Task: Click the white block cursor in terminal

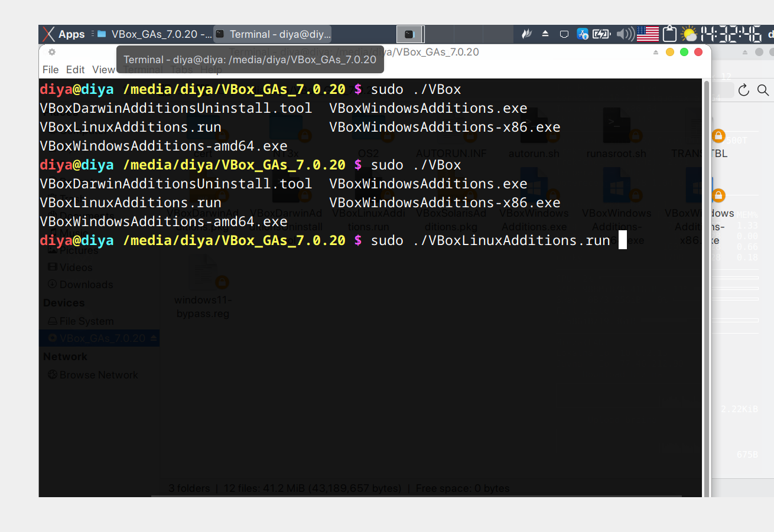Action: pos(622,240)
